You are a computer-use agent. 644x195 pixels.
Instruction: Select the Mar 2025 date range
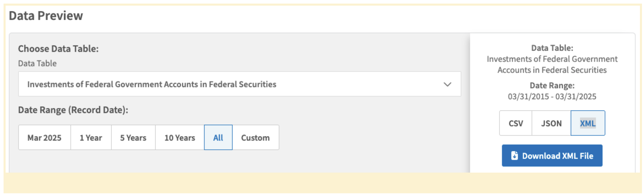pos(44,138)
